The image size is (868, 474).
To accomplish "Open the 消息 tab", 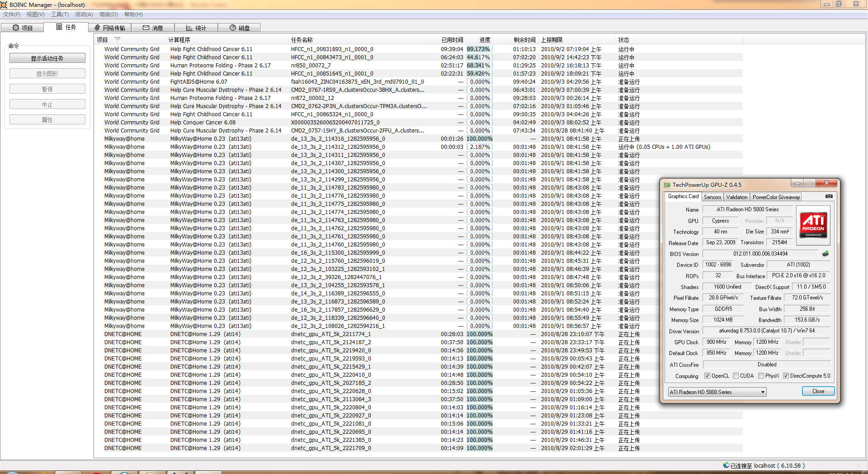I will [x=153, y=28].
